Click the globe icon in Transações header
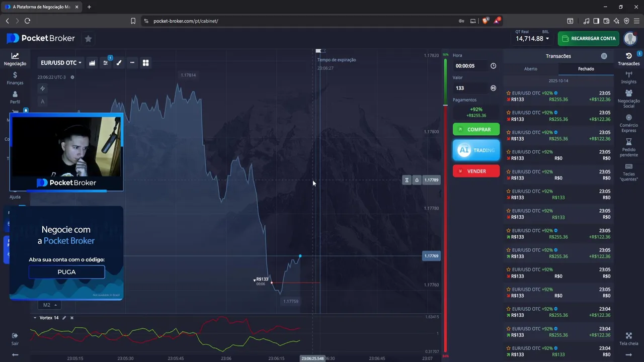This screenshot has width=644, height=362. pos(604,56)
